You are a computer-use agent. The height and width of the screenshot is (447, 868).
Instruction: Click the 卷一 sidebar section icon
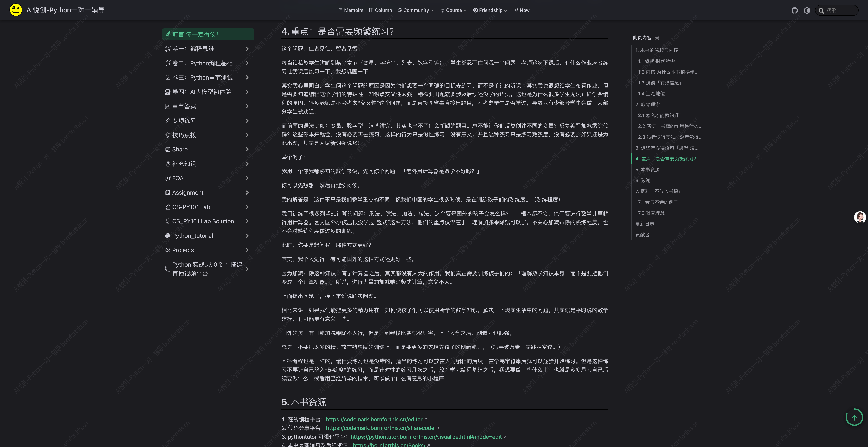(167, 49)
